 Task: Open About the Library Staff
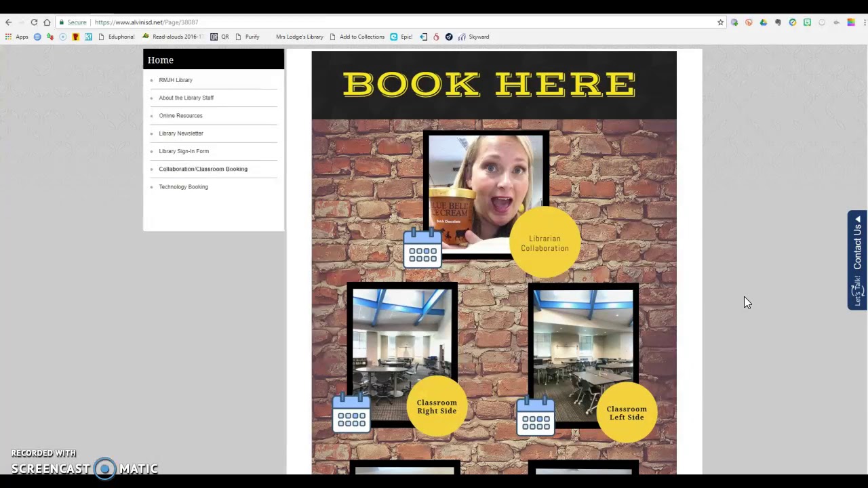[x=186, y=98]
